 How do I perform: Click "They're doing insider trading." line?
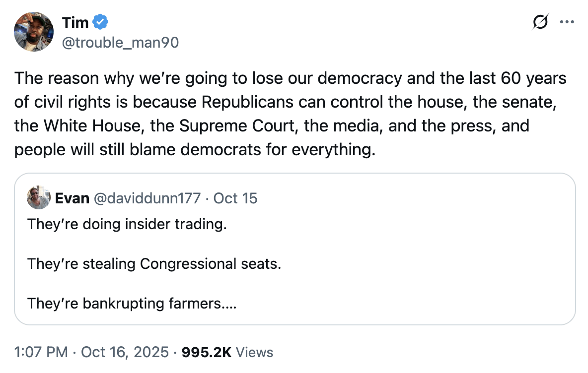(127, 224)
